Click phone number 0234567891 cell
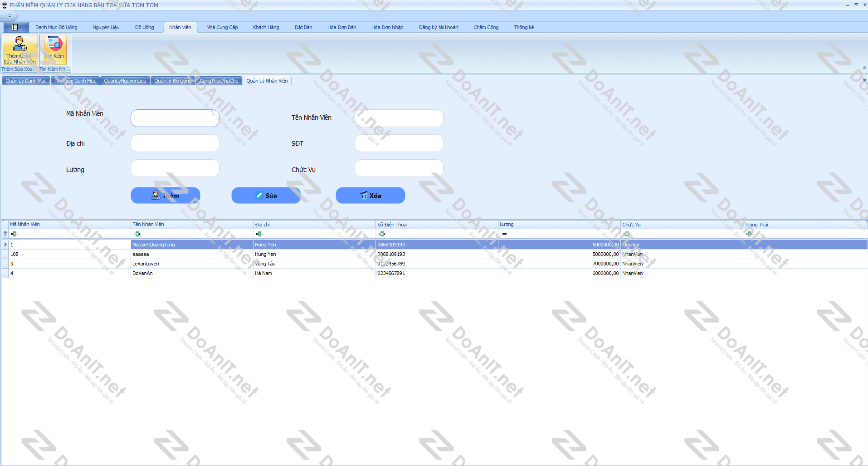Viewport: 868px width, 466px height. 437,273
